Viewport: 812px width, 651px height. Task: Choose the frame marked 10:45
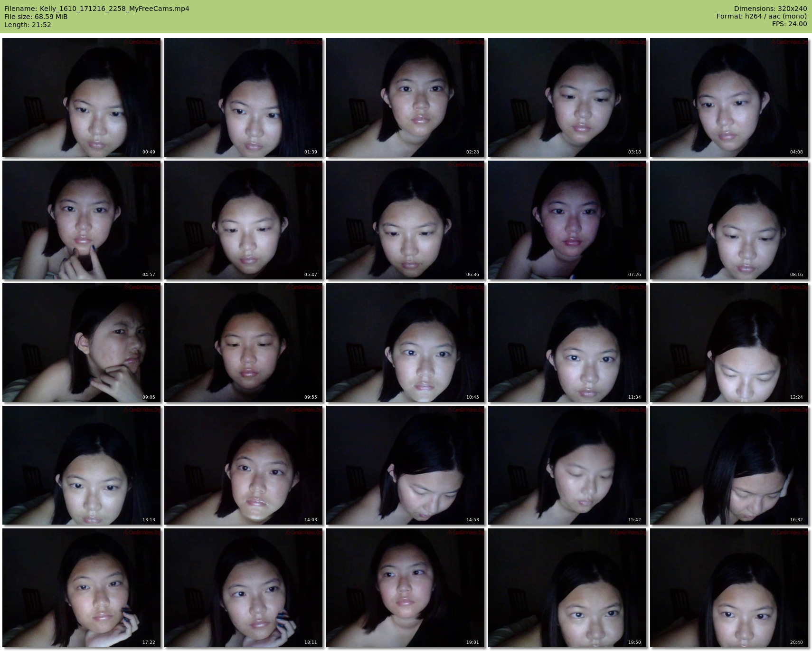tap(406, 343)
